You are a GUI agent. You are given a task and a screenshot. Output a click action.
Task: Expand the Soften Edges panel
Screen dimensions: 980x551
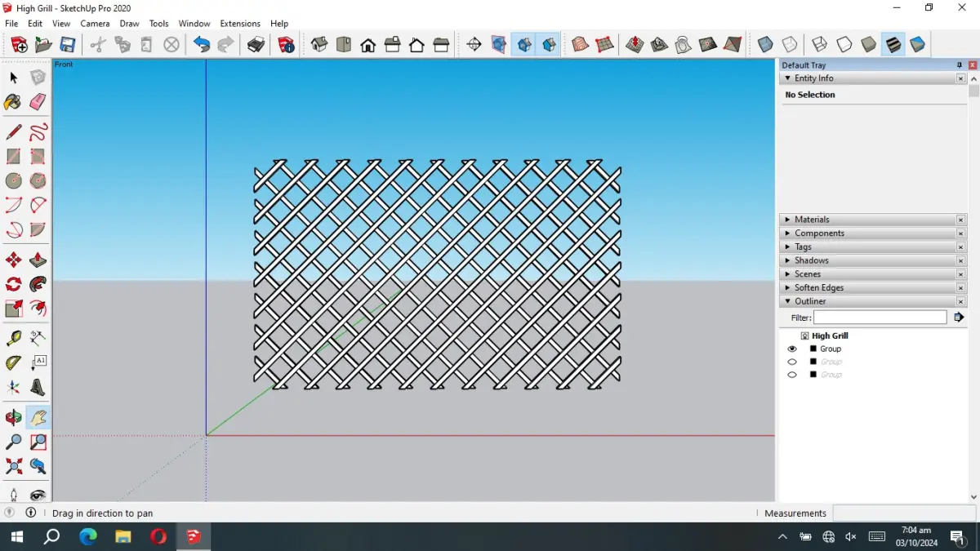[787, 287]
